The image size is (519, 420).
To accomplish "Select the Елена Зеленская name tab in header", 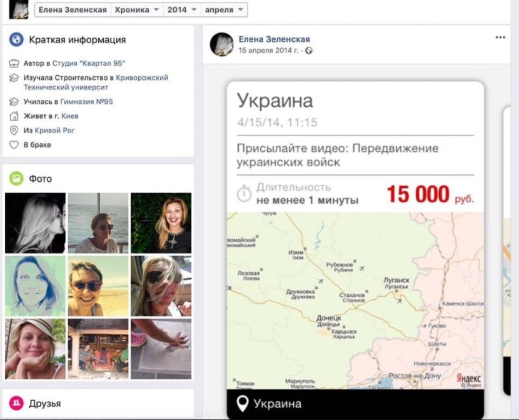I will pyautogui.click(x=73, y=10).
